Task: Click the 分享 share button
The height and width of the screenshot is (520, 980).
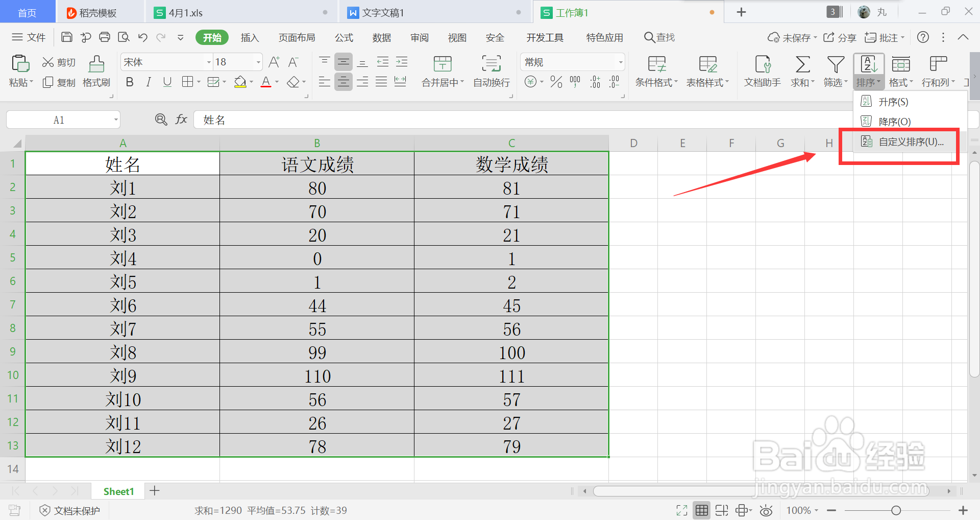Action: coord(840,37)
